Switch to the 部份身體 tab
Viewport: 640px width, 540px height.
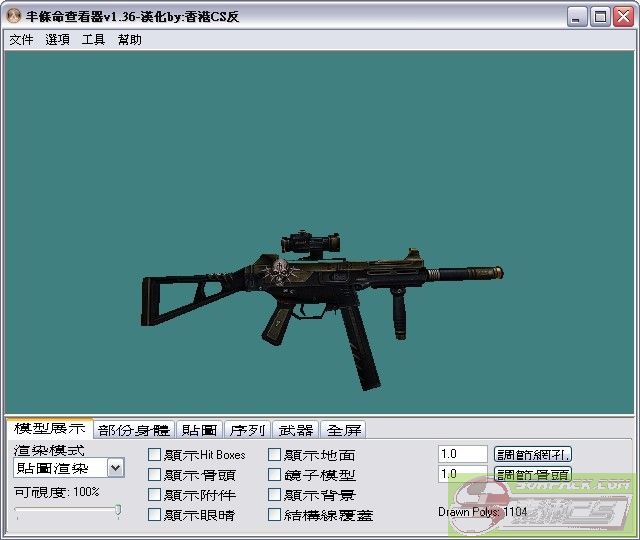click(135, 430)
